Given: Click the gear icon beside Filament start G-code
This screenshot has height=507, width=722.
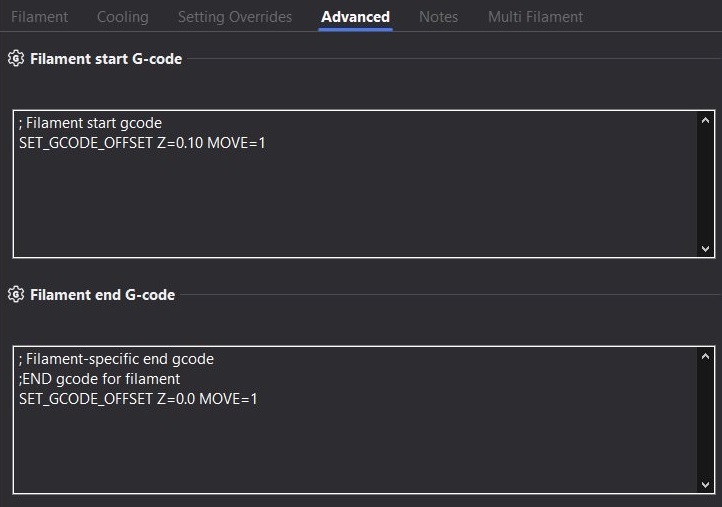Looking at the screenshot, I should click(15, 59).
